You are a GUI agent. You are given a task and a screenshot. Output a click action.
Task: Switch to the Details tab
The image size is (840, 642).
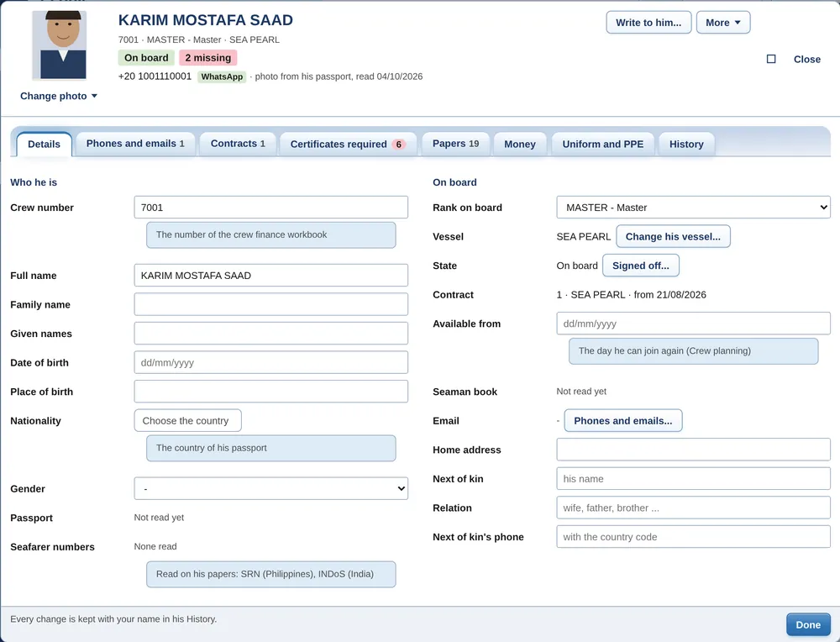click(44, 145)
